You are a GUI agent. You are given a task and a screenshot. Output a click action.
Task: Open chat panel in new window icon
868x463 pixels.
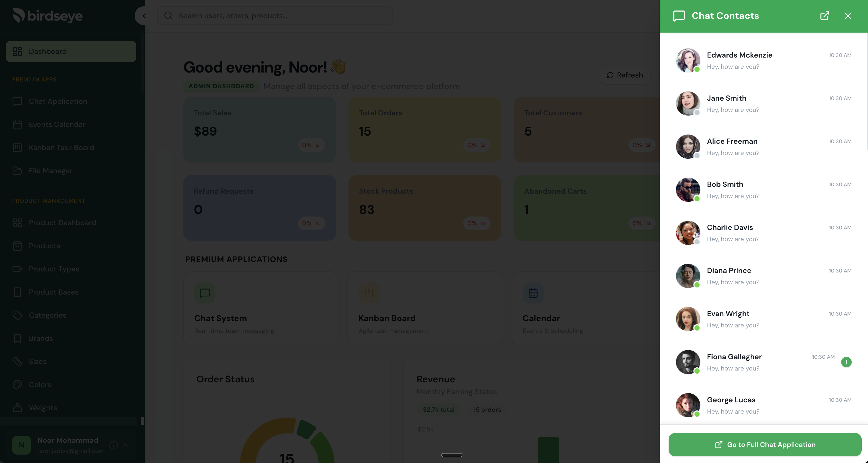click(x=824, y=16)
